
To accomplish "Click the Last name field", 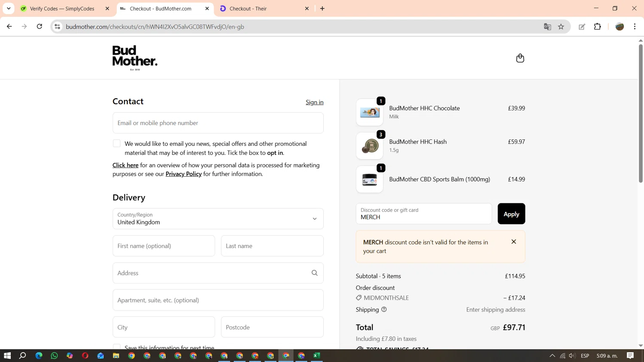I will (272, 246).
